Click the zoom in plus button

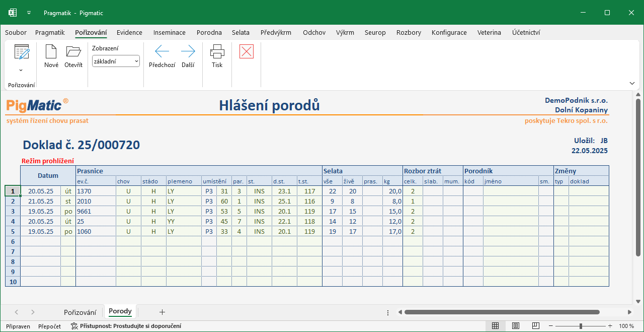(x=610, y=326)
